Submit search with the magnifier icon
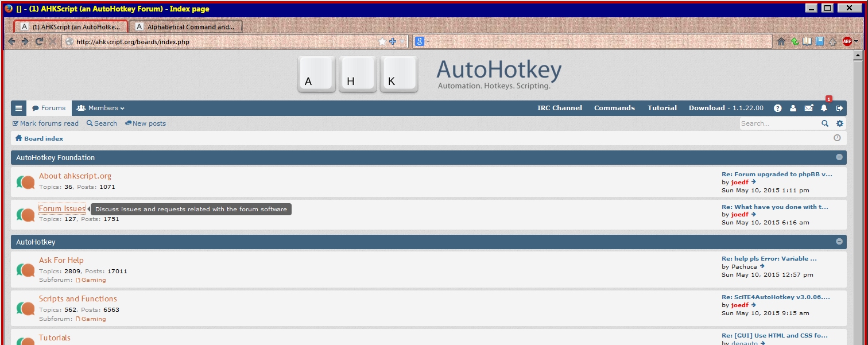 [825, 123]
